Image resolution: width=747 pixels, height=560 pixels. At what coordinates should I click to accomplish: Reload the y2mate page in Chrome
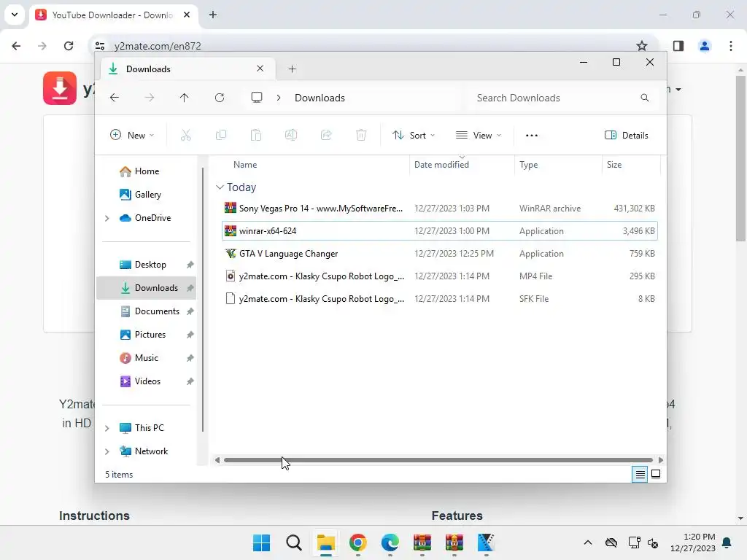pyautogui.click(x=69, y=46)
